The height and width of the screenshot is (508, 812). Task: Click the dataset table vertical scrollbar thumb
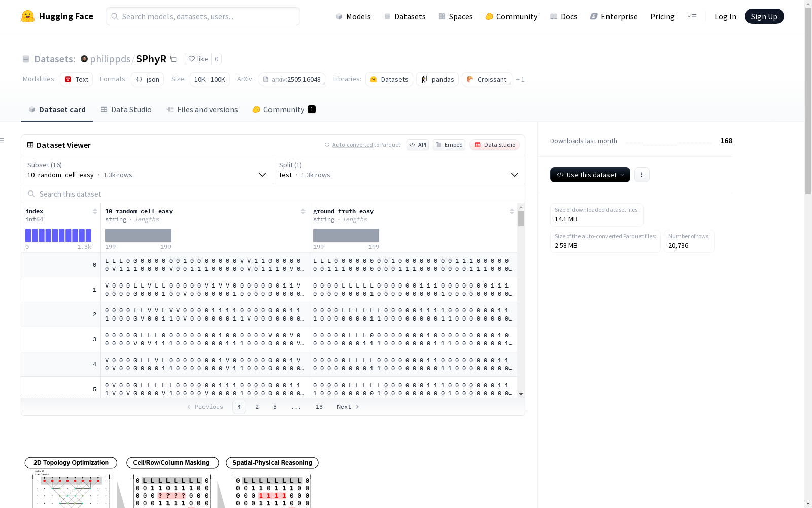click(521, 218)
